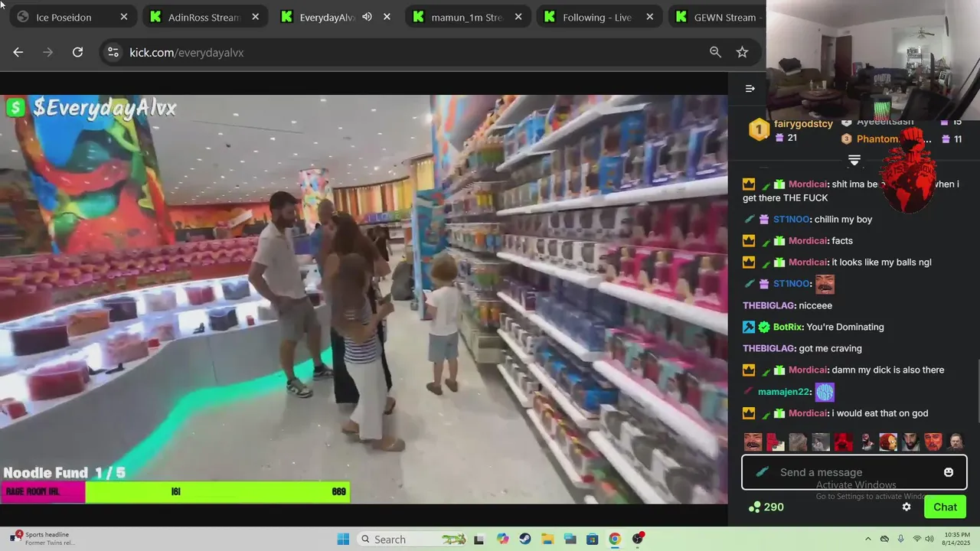Open the Windows Start menu
This screenshot has height=551, width=980.
pos(343,539)
